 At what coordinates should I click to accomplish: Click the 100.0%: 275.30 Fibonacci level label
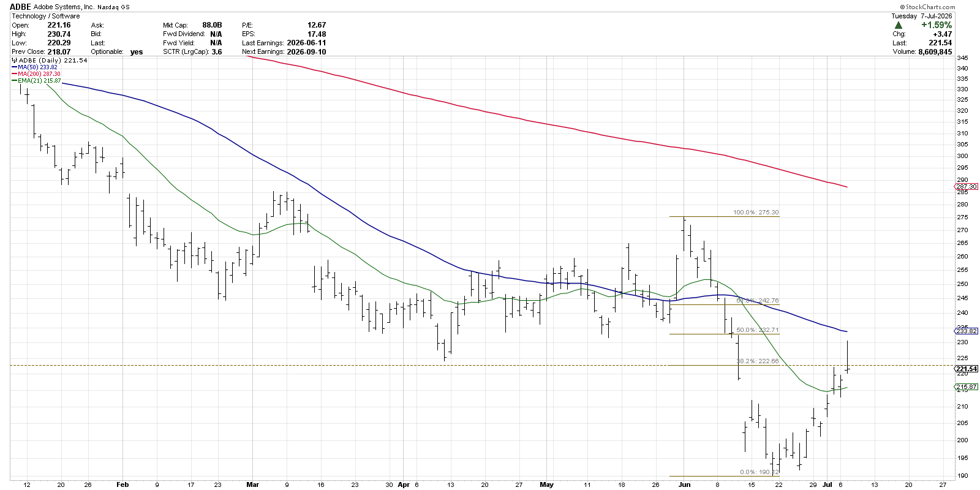tap(756, 213)
